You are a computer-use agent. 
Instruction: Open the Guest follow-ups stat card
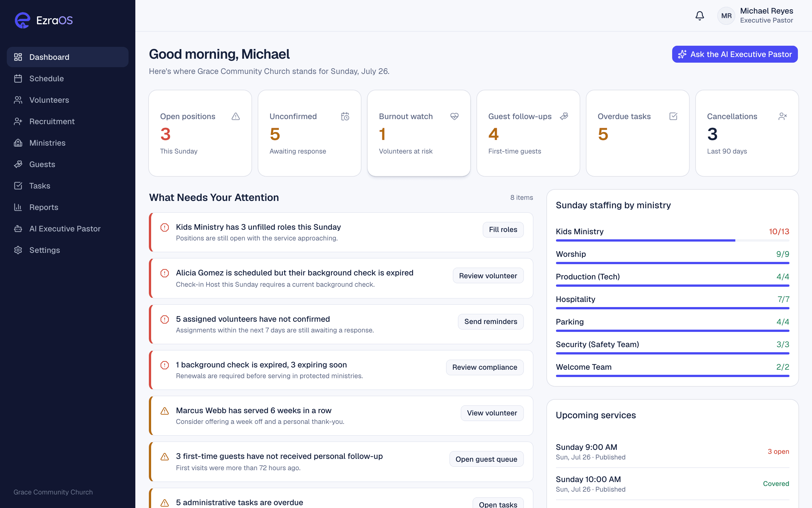coord(528,133)
